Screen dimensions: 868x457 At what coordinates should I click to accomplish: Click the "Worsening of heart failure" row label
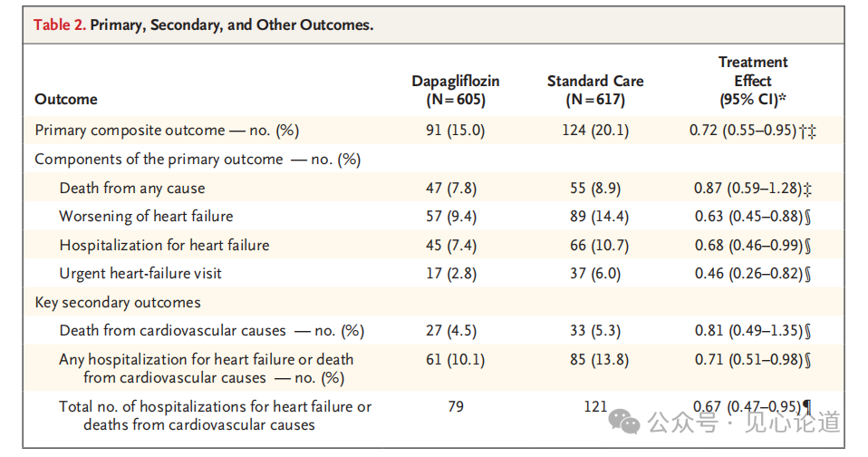(146, 217)
